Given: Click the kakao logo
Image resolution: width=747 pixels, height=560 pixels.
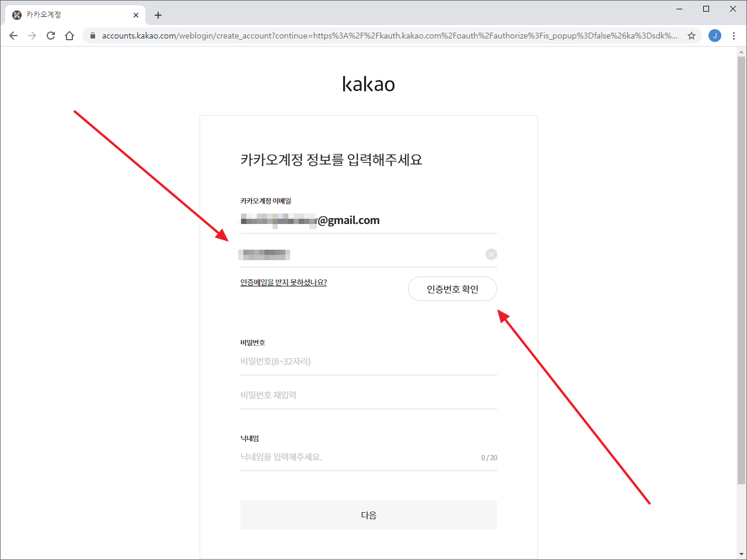Looking at the screenshot, I should pos(369,84).
